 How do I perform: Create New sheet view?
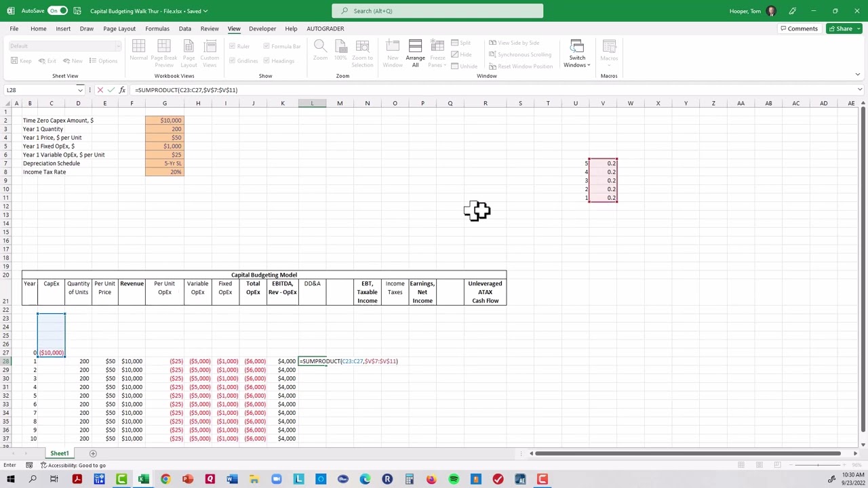click(x=73, y=61)
